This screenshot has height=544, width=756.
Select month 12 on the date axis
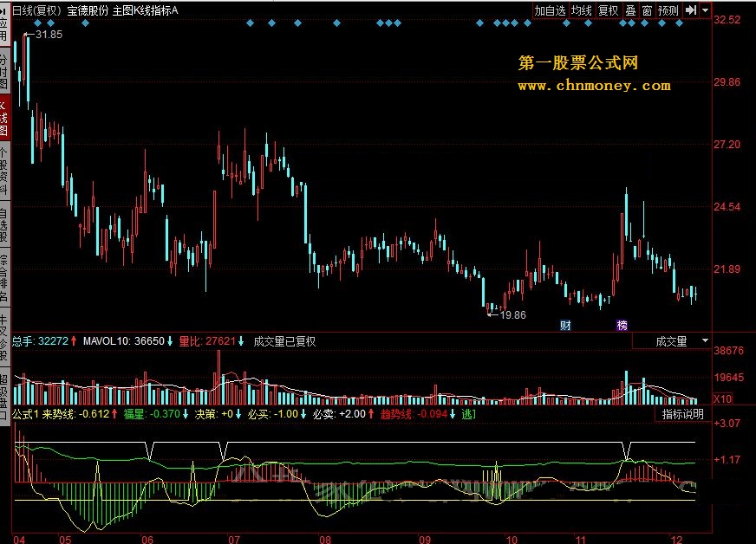[x=676, y=539]
